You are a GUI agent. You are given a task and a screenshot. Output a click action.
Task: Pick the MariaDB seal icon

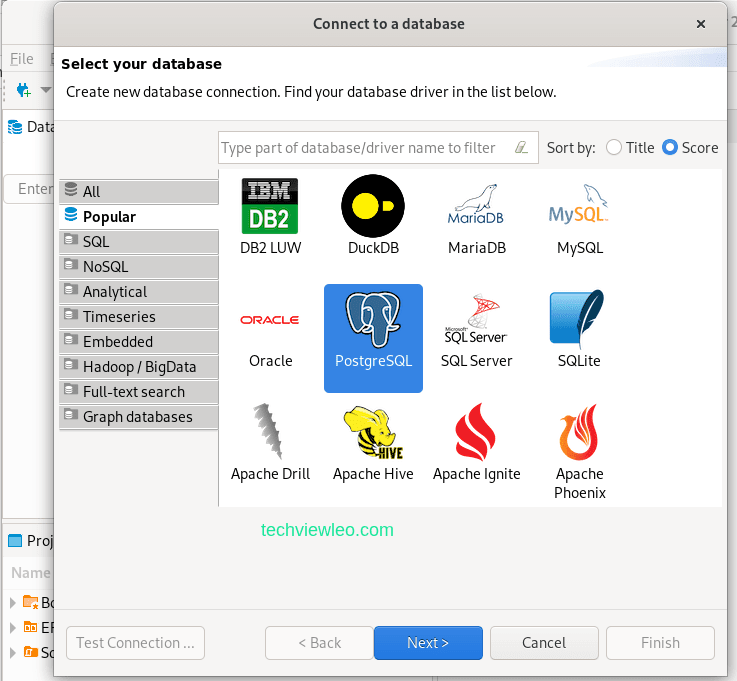point(476,204)
